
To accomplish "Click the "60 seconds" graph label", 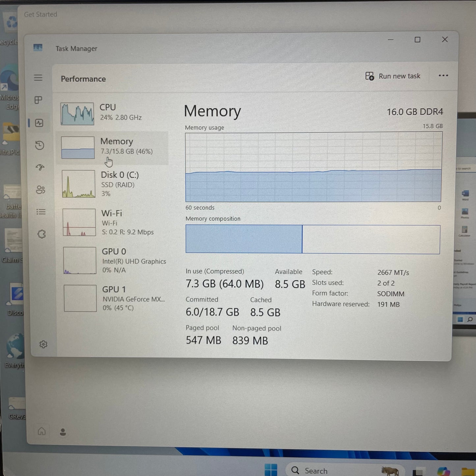I will (x=200, y=208).
